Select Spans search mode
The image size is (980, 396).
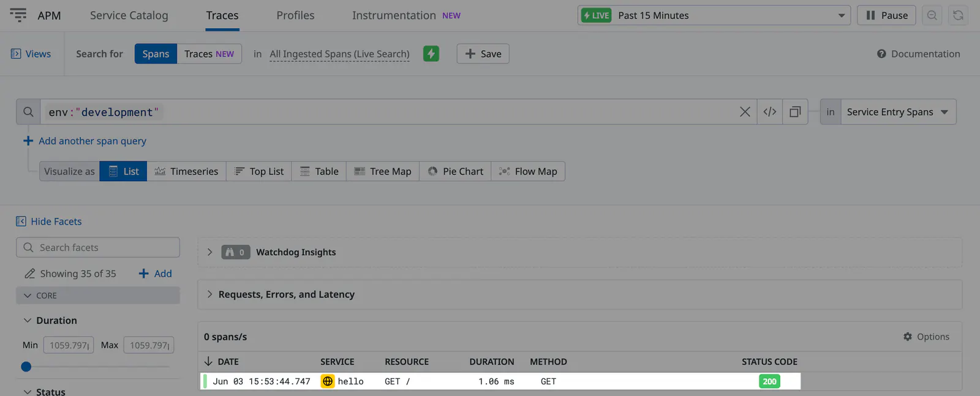156,54
